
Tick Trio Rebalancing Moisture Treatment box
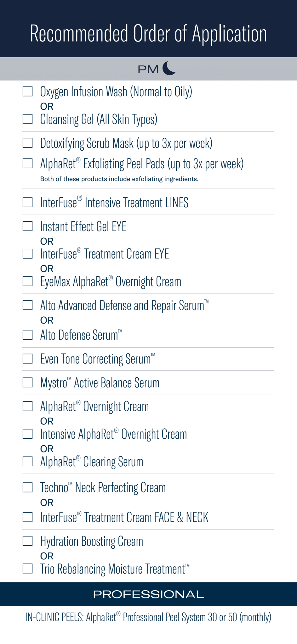(x=28, y=569)
